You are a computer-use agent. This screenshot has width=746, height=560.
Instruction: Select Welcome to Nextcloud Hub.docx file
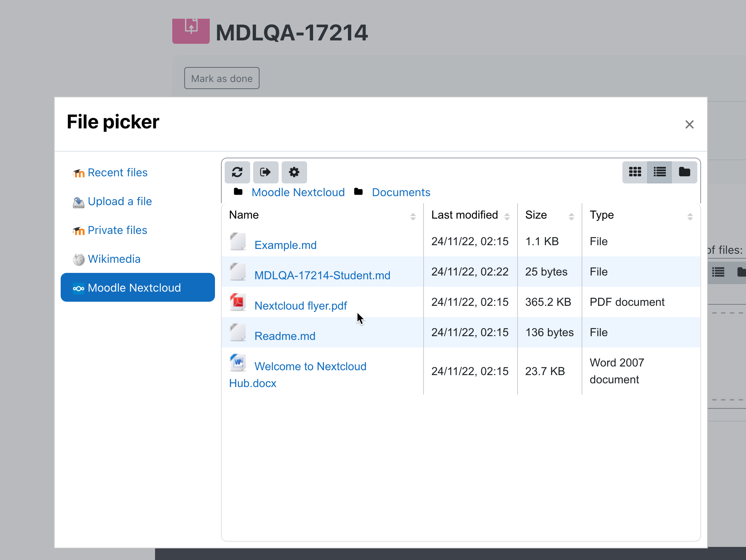[298, 375]
